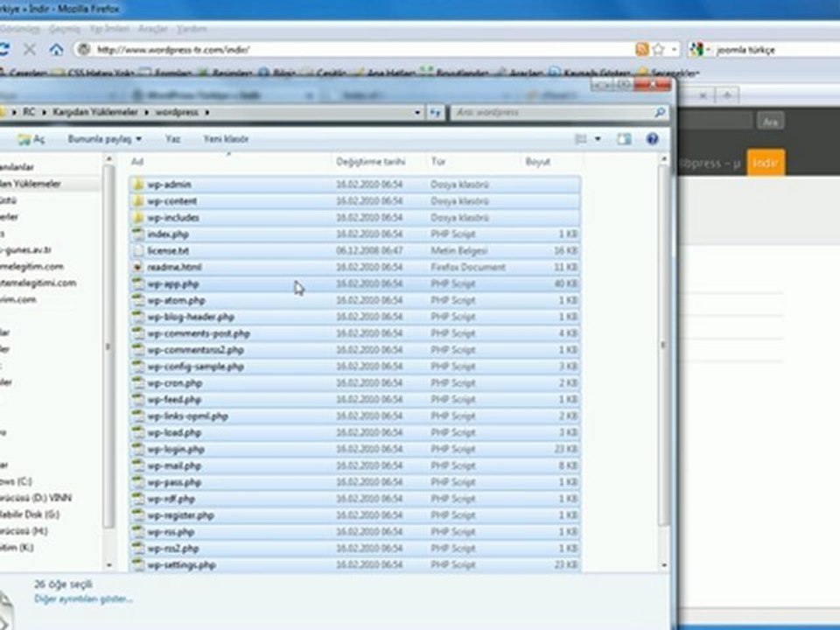Screen dimensions: 840x630
Task: Click Karşıdan Yüklemeler in breadcrumb path
Action: tap(94, 113)
